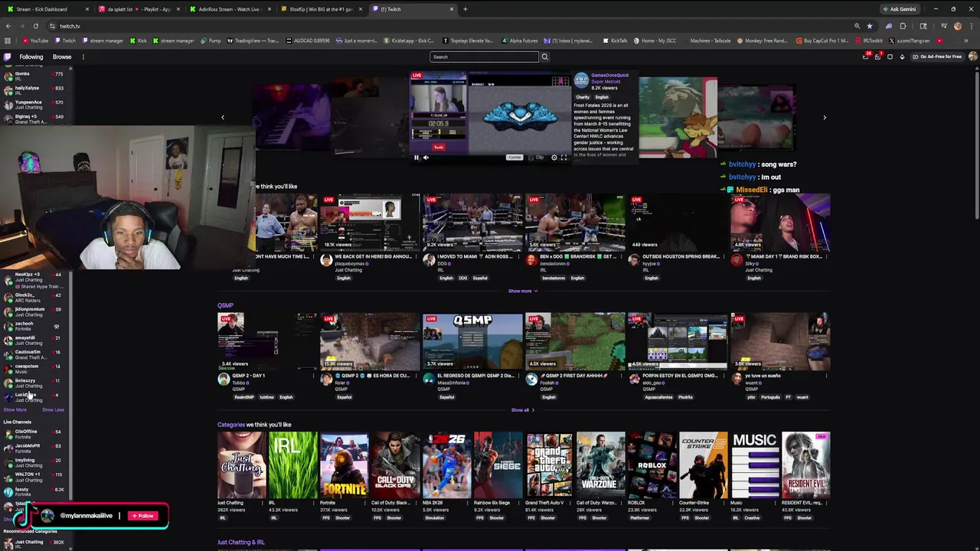Screen dimensions: 980x551
Task: Open the Just Chatting category tile
Action: (241, 465)
